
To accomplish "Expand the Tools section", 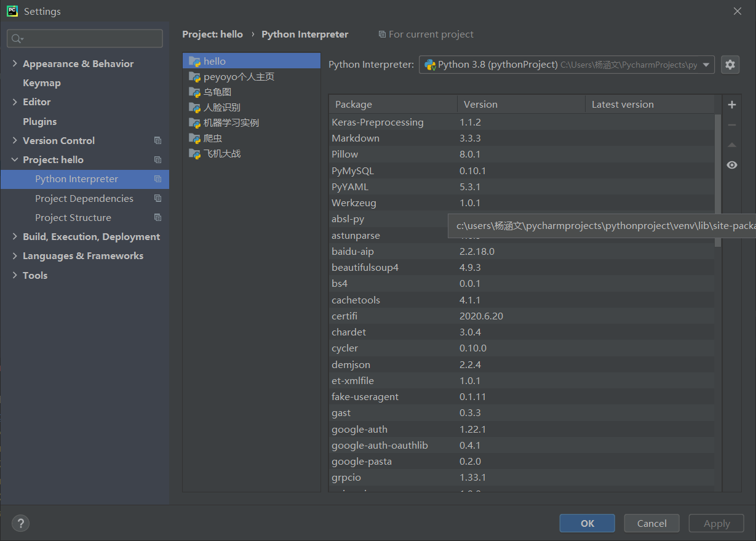I will [15, 275].
